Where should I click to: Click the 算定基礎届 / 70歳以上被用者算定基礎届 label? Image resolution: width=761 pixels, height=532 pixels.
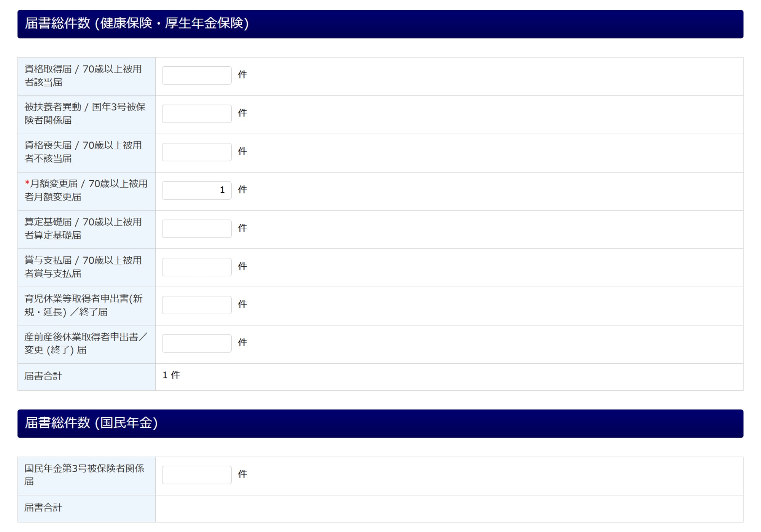pos(83,228)
